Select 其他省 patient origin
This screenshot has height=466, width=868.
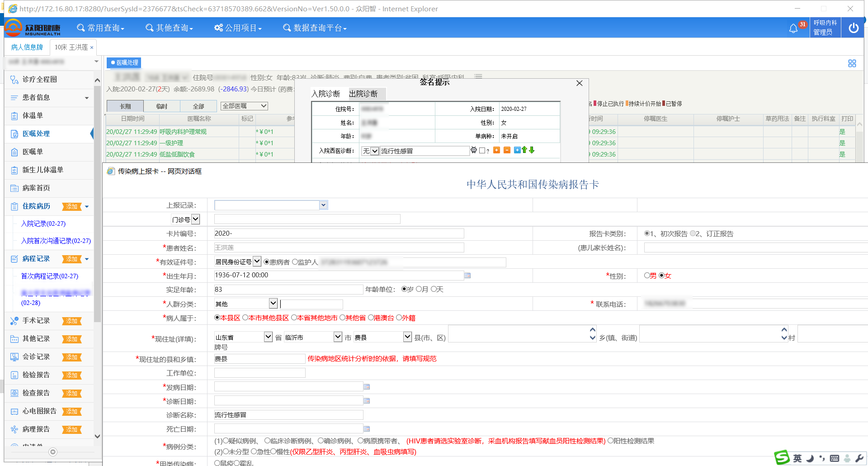coord(342,318)
